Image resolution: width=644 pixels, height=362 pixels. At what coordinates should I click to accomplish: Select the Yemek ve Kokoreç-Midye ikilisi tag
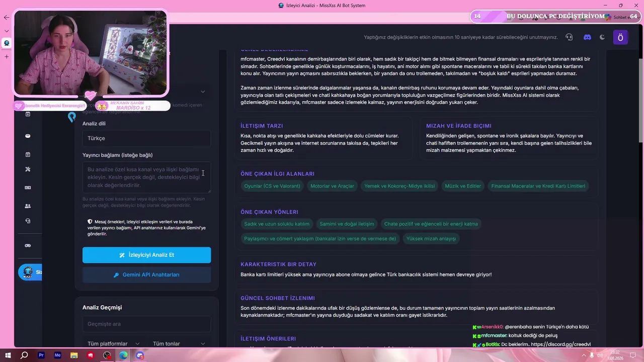click(399, 186)
